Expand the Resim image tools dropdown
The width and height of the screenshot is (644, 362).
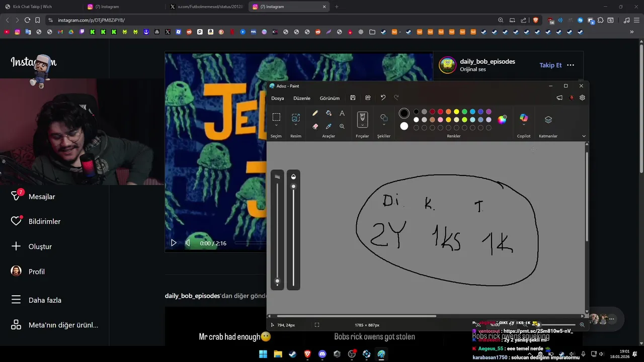(296, 126)
